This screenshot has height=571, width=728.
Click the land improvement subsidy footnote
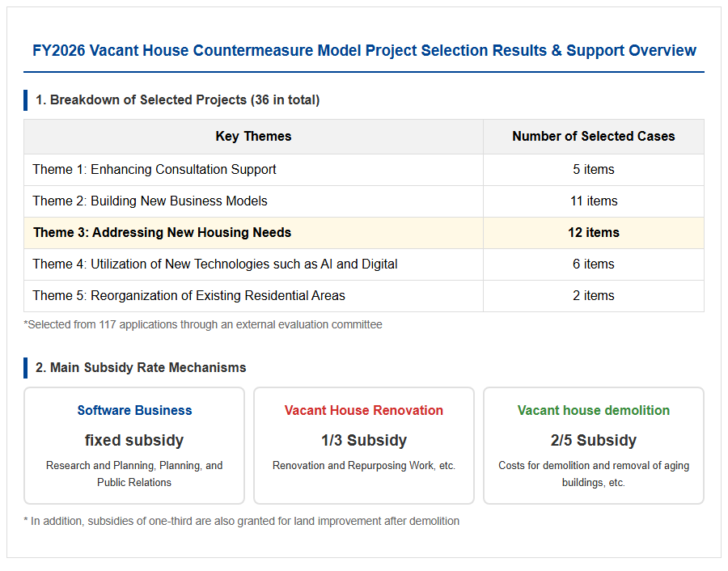coord(241,522)
